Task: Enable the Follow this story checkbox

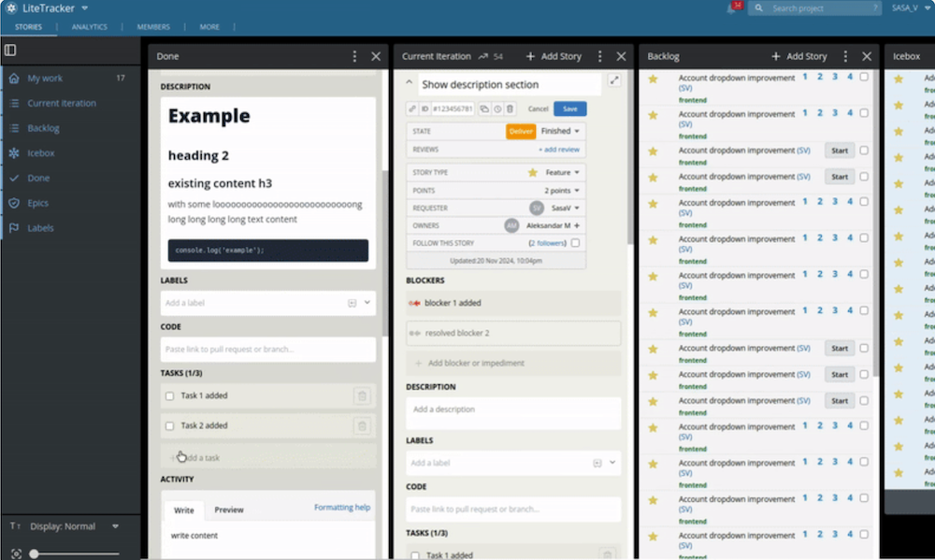Action: 575,243
